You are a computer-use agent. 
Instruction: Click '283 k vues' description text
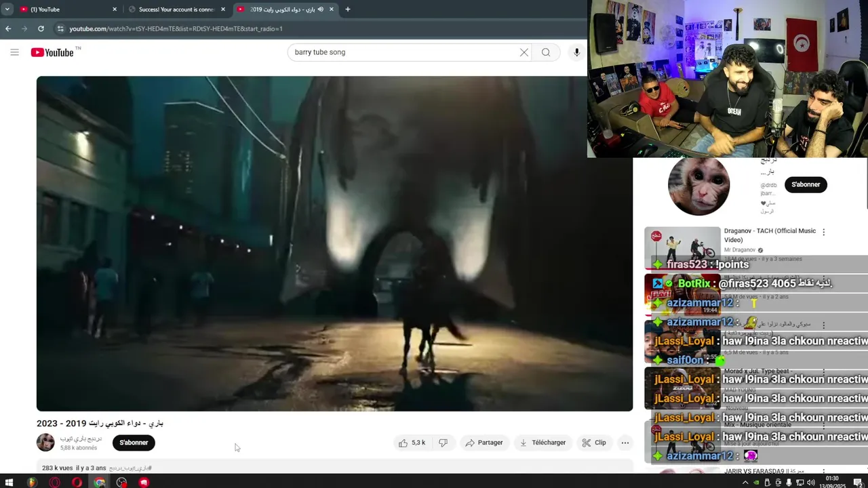[57, 468]
